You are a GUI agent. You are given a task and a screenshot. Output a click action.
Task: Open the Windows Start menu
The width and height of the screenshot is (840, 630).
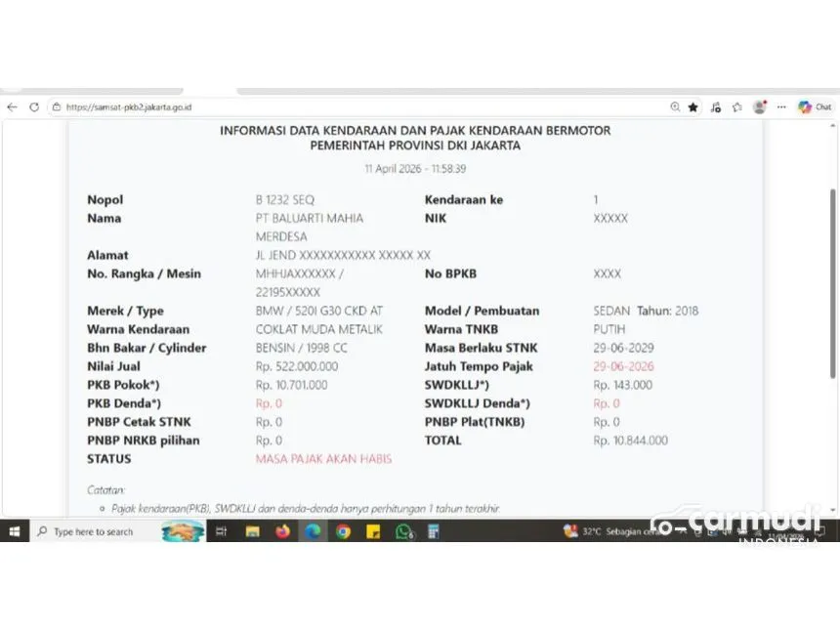pyautogui.click(x=14, y=531)
